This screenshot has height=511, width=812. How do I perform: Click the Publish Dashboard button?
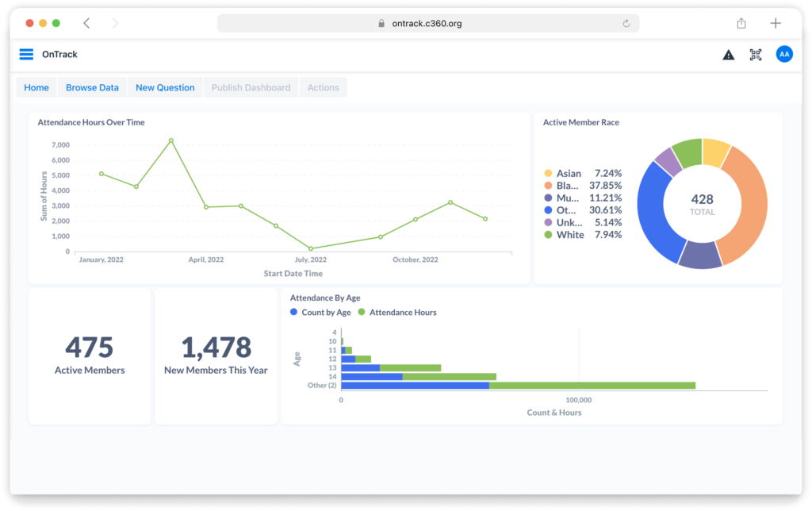click(251, 88)
